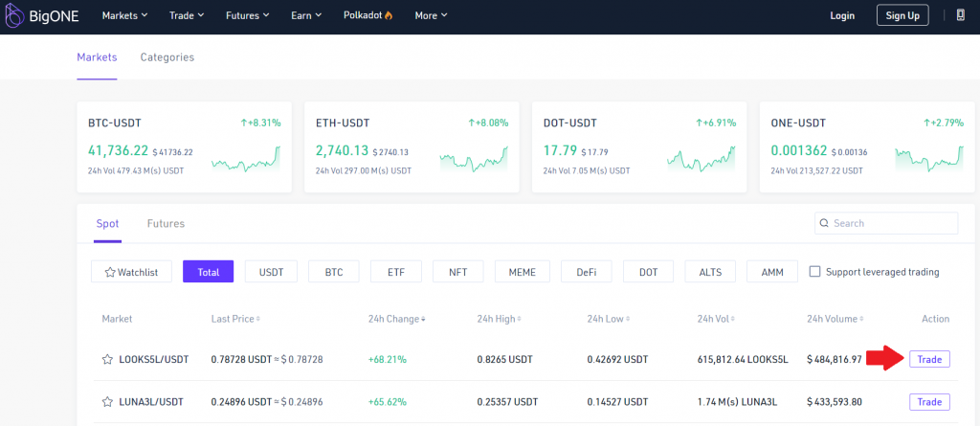Sort by 24h High arrows

coord(520,319)
